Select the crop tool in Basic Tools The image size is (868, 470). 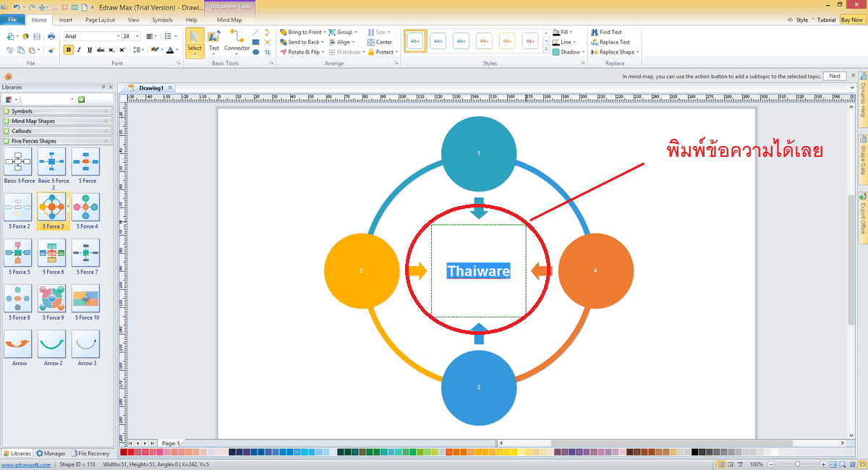[x=267, y=52]
